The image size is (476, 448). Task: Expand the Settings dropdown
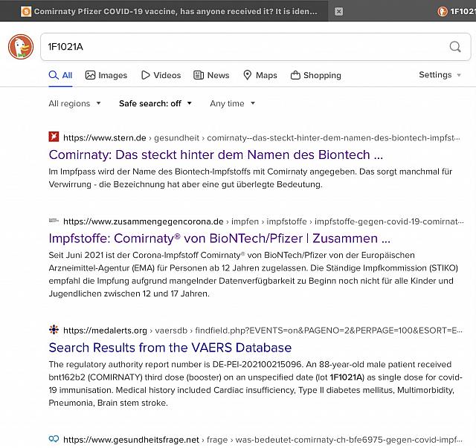[440, 75]
